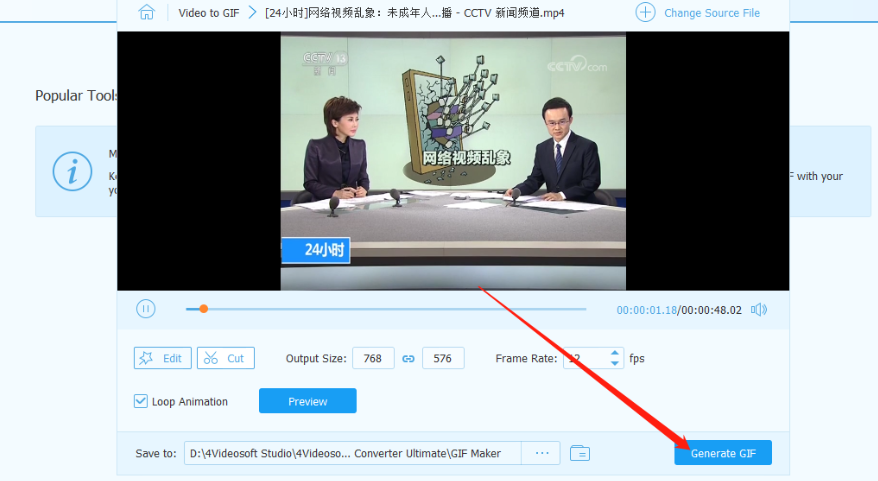Pause the video playback

[x=146, y=309]
